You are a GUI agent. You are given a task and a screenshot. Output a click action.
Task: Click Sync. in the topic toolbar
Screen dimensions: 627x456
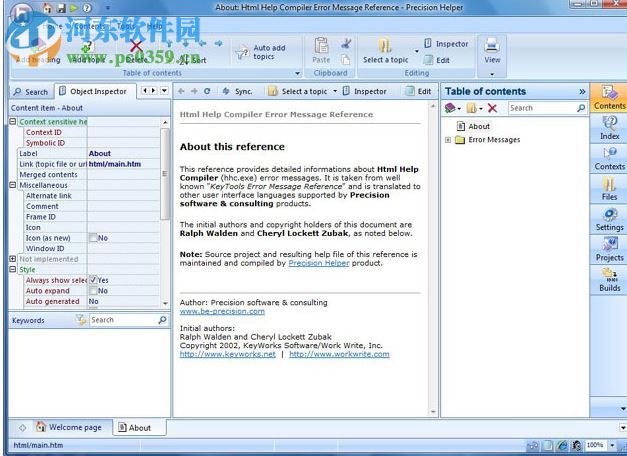237,91
